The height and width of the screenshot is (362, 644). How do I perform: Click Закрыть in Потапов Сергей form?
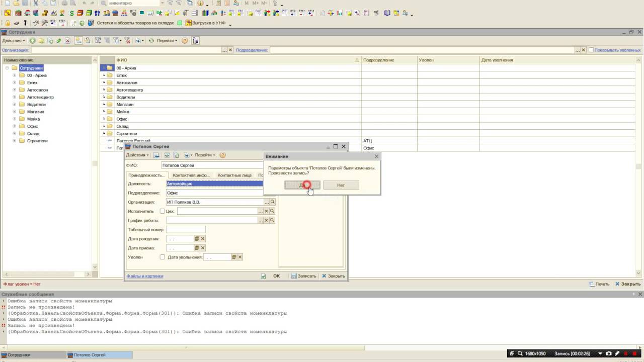click(333, 276)
